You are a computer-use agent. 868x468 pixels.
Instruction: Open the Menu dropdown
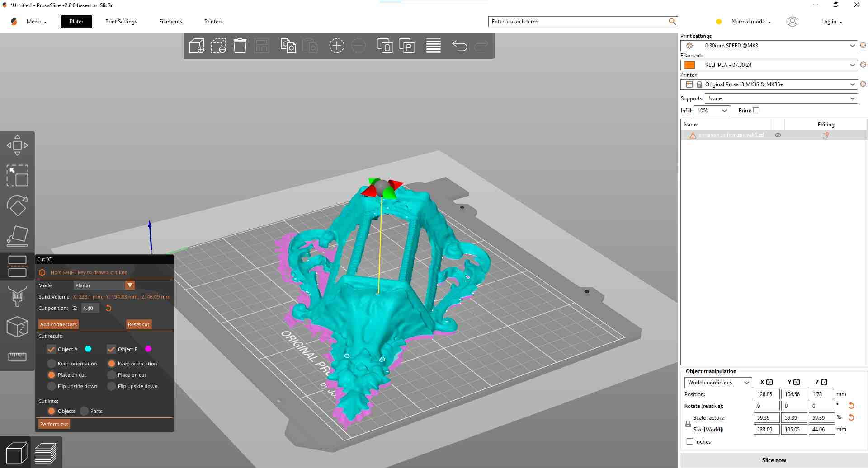click(36, 22)
